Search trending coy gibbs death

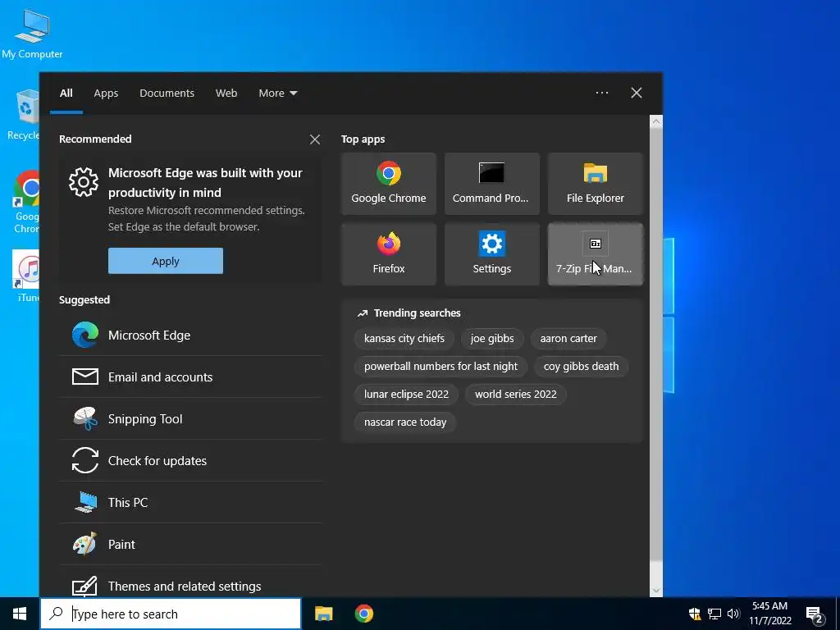click(582, 367)
